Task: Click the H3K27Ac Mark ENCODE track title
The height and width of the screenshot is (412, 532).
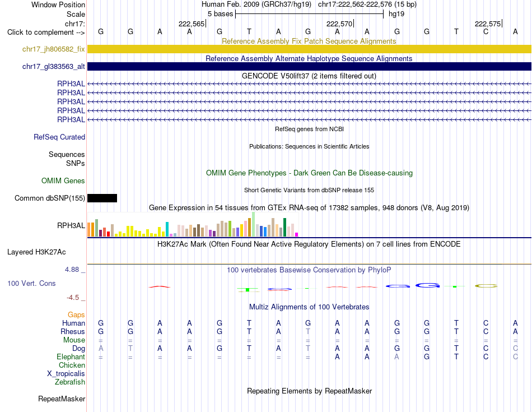Action: tap(309, 244)
